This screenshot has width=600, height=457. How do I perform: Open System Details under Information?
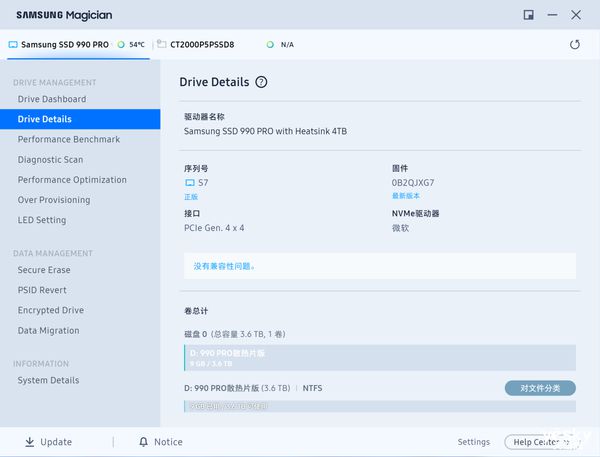pyautogui.click(x=49, y=380)
